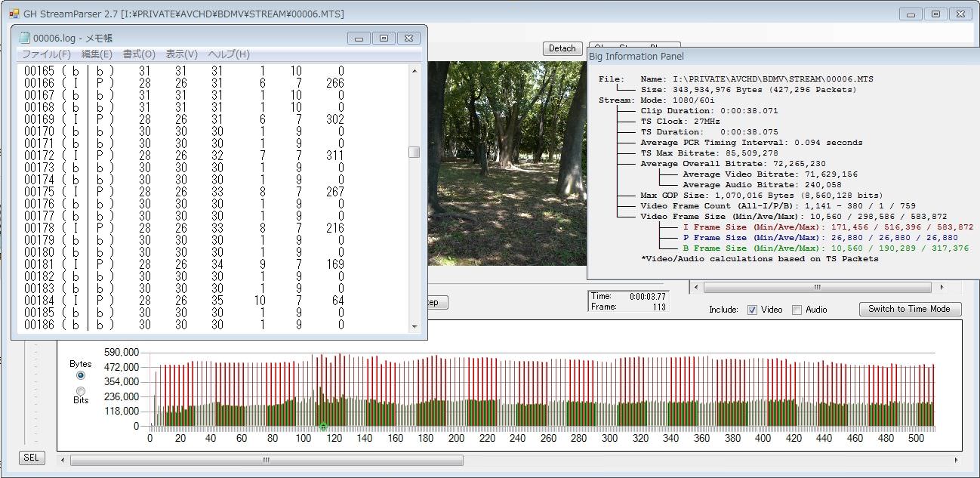The image size is (980, 478).
Task: Click the Notepad icon beside 00006.log
Action: (x=24, y=38)
